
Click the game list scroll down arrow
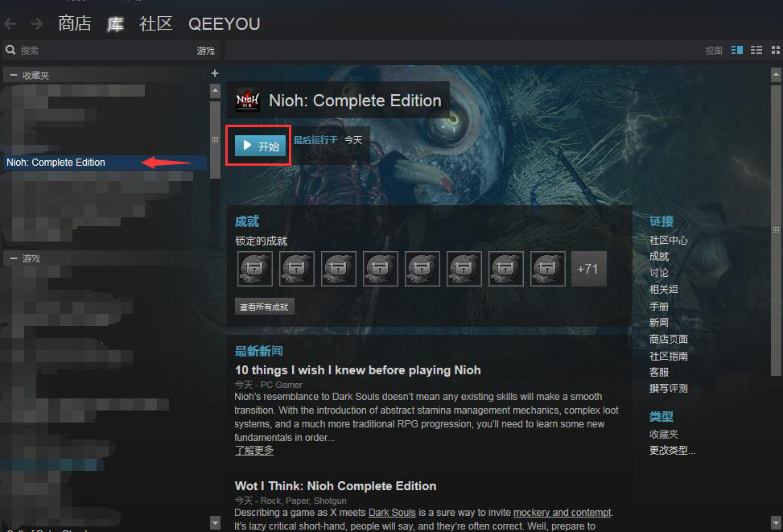(x=215, y=523)
